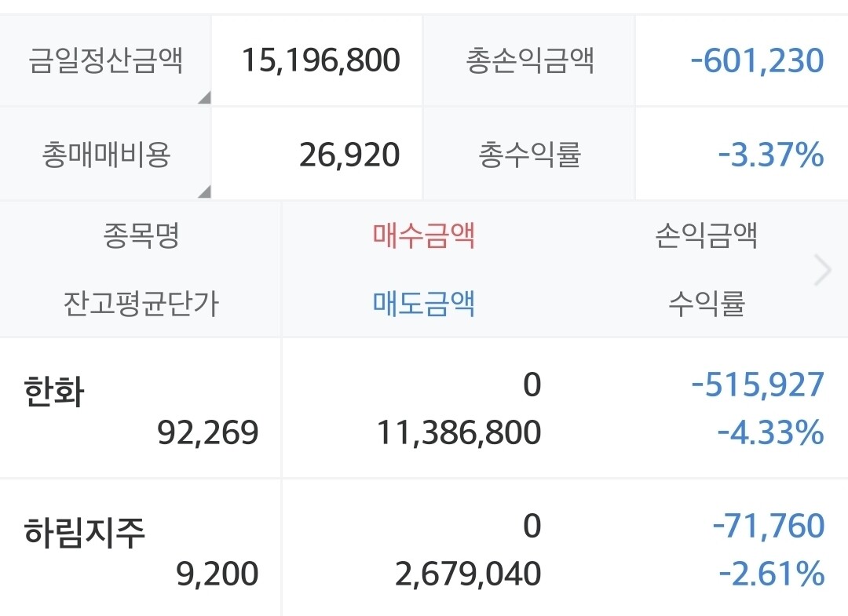Viewport: 848px width, 616px height.
Task: Expand the 금일정산금액 corner triangle
Action: (x=204, y=98)
